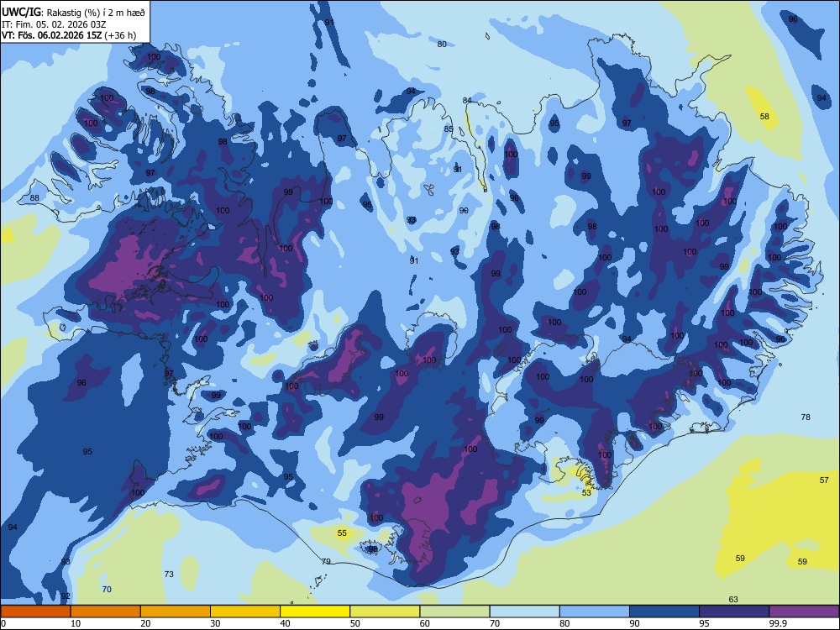Click the legend tick label '0'
840x630 pixels.
(x=3, y=623)
